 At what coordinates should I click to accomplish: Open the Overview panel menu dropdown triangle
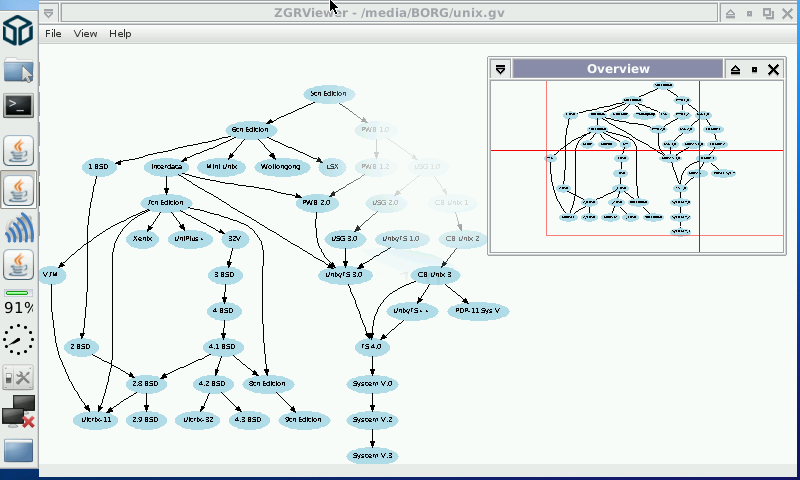tap(501, 69)
